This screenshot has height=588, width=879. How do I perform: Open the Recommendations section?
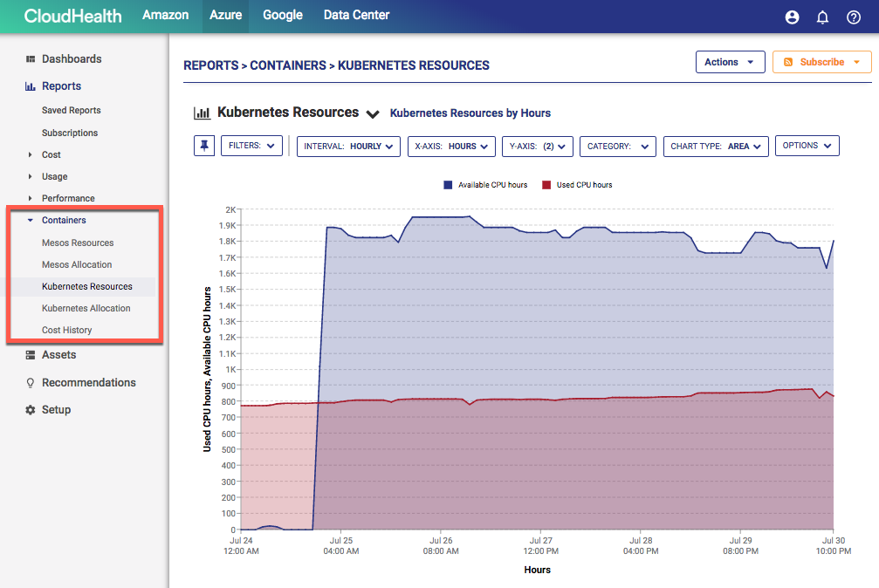[88, 383]
